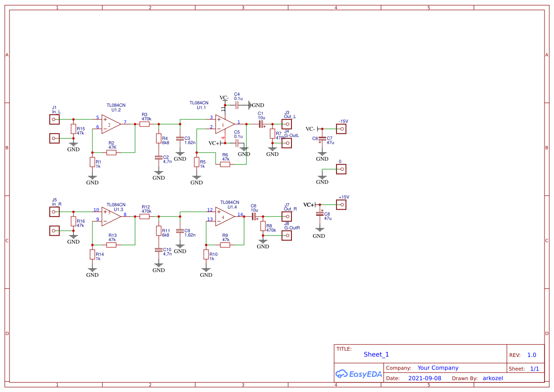Pick decoupling capacitor C4 0.1u
The image size is (554, 392).
[x=237, y=105]
